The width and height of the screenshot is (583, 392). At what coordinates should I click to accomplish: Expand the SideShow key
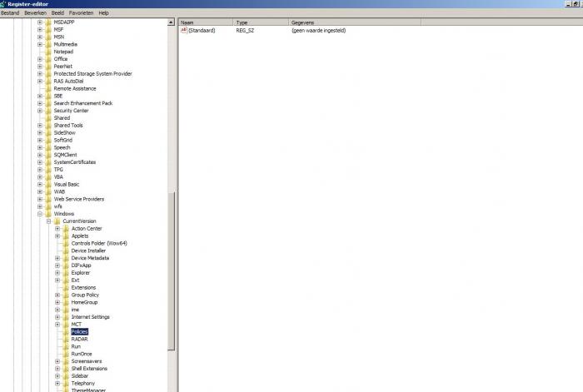pyautogui.click(x=40, y=132)
